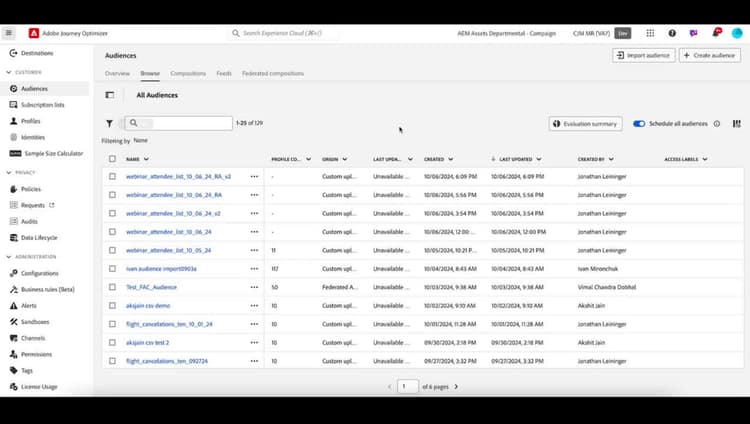The width and height of the screenshot is (750, 424).
Task: Click the audience search input
Action: 178,123
